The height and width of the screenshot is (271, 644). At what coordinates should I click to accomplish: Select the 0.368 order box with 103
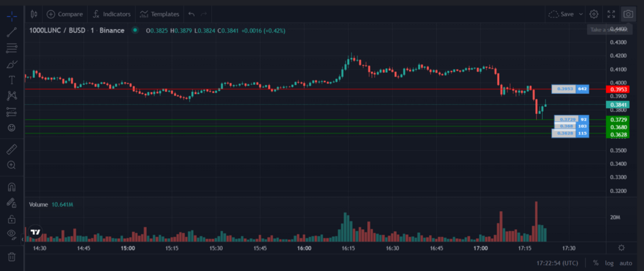point(571,126)
